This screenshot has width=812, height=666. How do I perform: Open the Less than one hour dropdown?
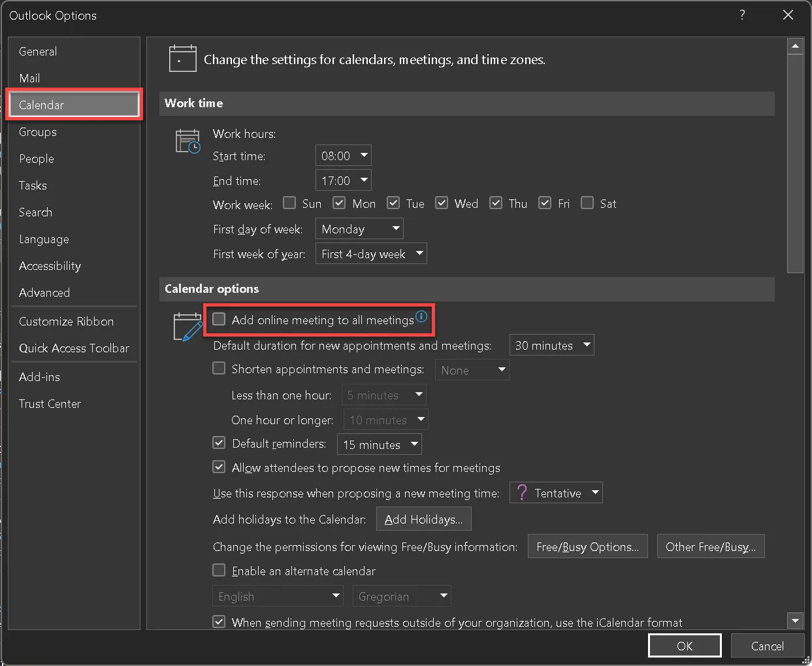[x=384, y=395]
